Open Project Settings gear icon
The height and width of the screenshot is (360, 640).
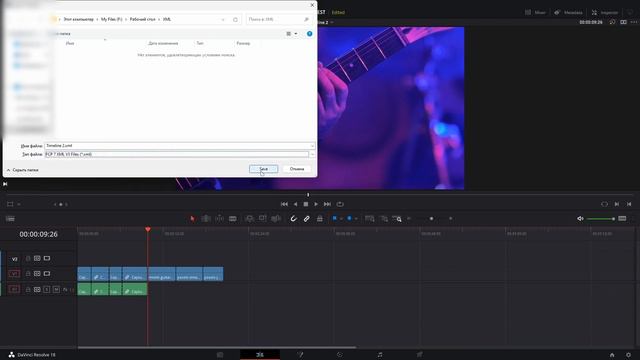tap(628, 355)
